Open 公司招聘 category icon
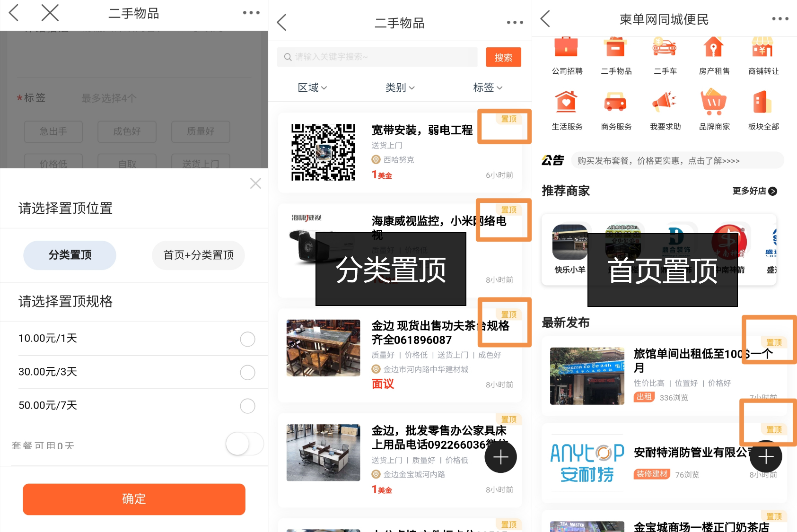The image size is (797, 532). click(x=567, y=47)
